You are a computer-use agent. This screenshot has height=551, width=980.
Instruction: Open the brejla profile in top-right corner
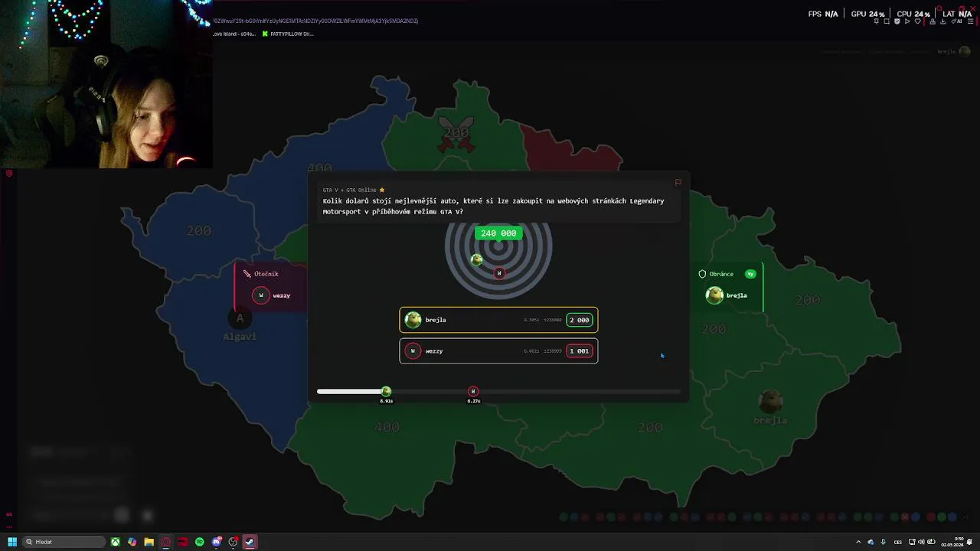coord(953,51)
